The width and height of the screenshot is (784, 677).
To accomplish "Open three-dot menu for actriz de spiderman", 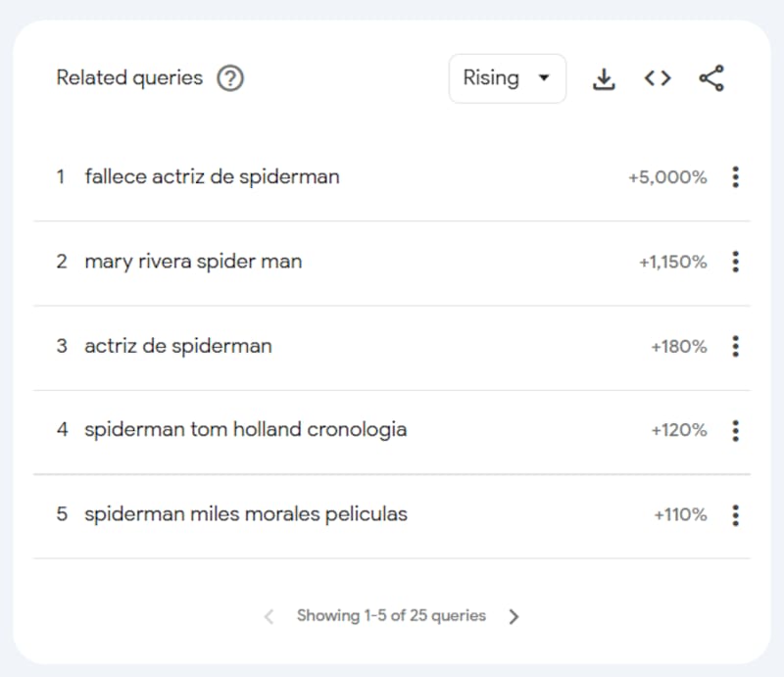I will click(x=736, y=346).
